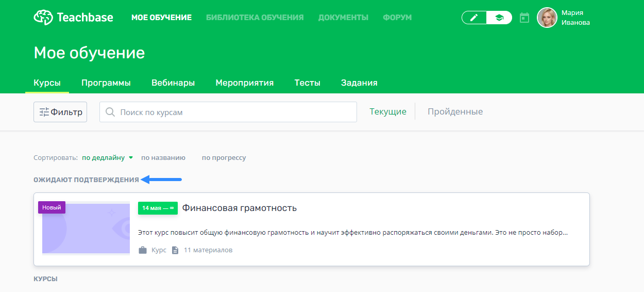The height and width of the screenshot is (292, 644).
Task: Focus the Поиск по курсам field
Action: click(228, 112)
